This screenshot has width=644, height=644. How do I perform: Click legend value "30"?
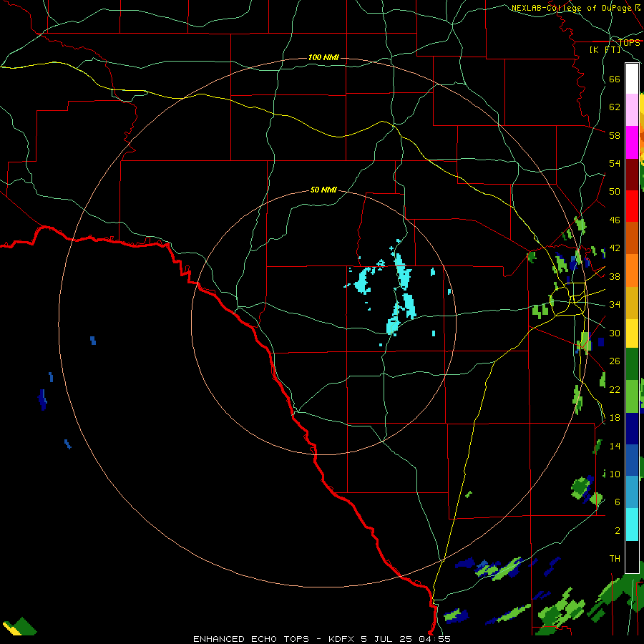(x=615, y=333)
